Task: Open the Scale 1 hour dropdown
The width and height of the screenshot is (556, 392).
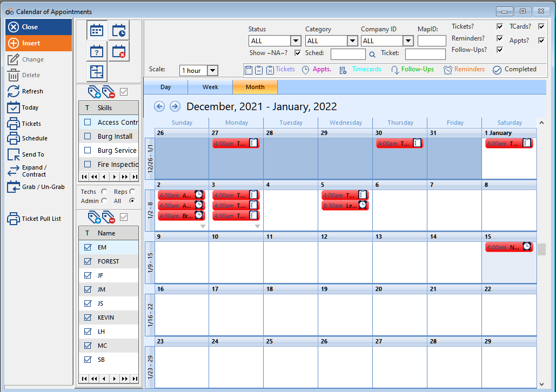Action: [x=212, y=71]
